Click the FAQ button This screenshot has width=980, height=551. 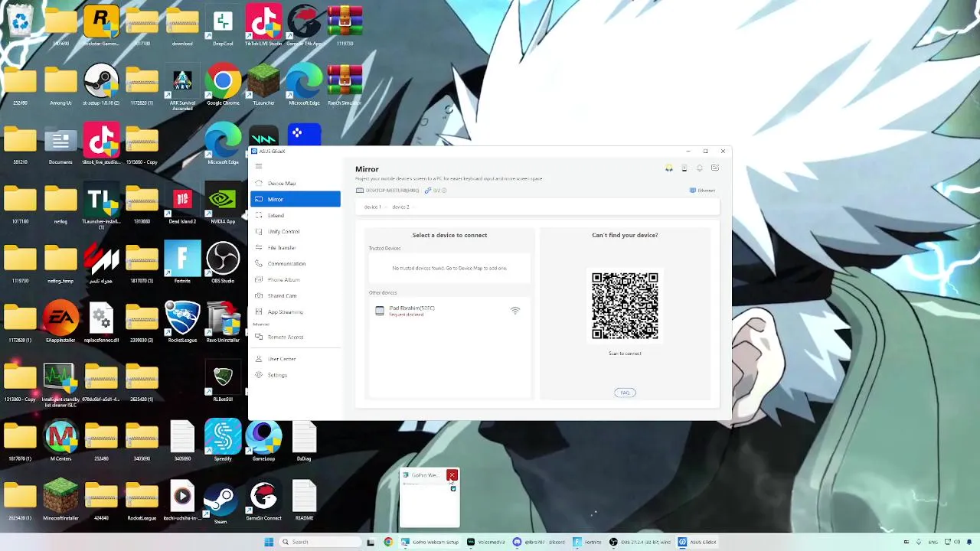(x=625, y=393)
